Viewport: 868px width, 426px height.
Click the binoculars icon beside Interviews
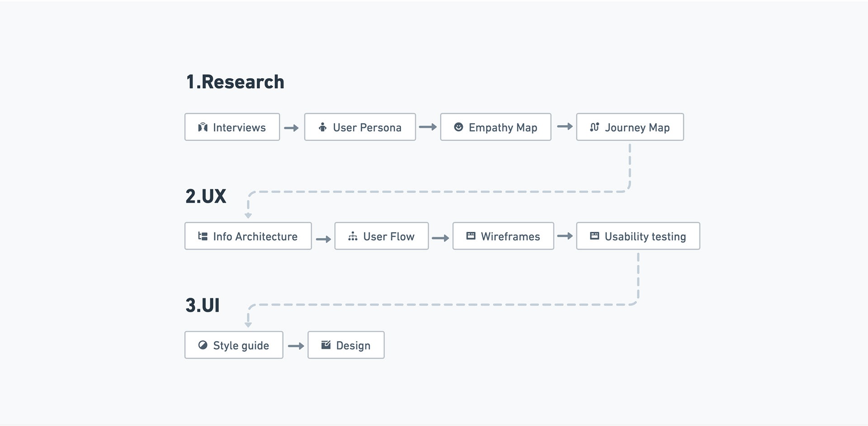coord(203,127)
